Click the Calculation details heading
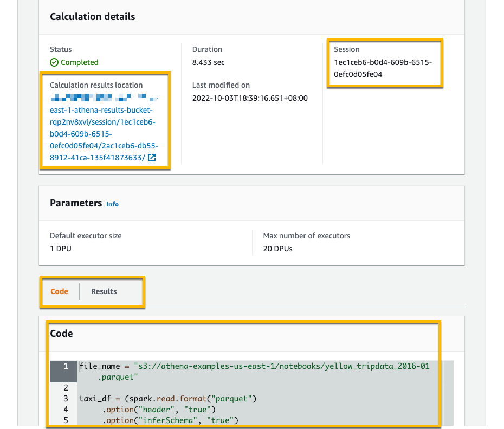This screenshot has width=504, height=429. click(x=92, y=17)
